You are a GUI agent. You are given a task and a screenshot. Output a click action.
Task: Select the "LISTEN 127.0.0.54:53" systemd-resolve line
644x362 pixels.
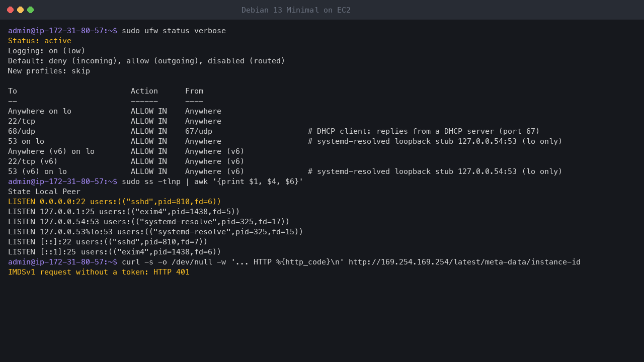coord(149,222)
